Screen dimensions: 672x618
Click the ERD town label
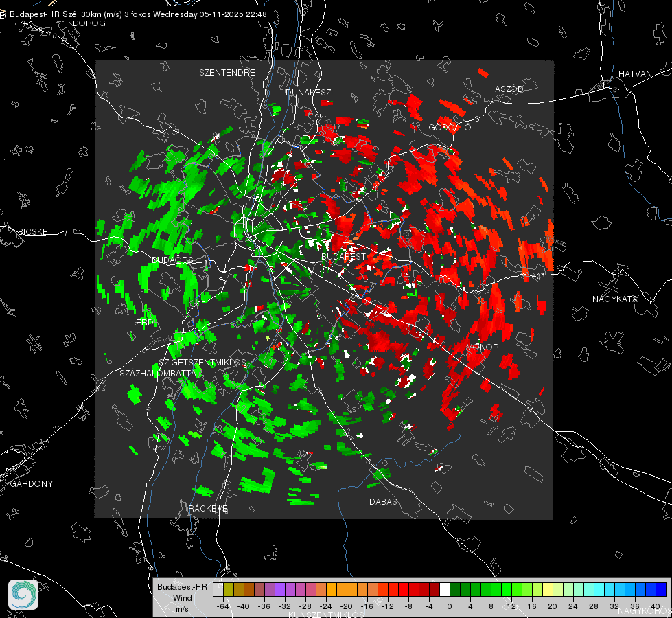[x=144, y=323]
